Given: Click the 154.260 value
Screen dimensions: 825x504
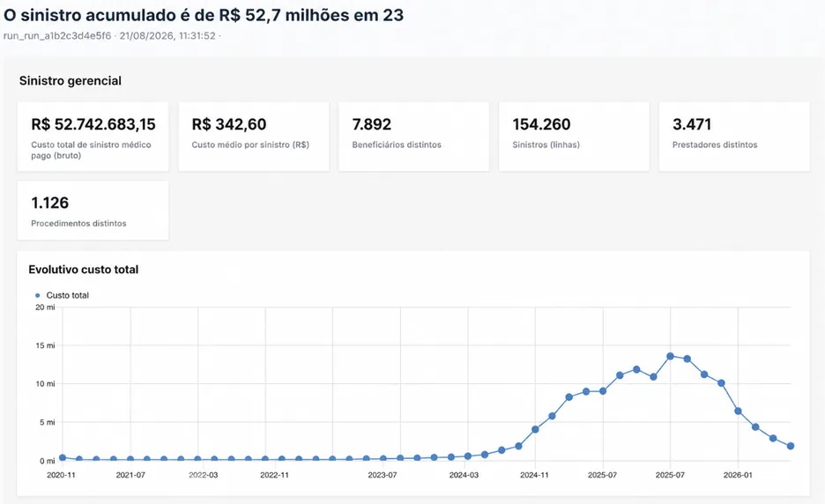Looking at the screenshot, I should click(541, 124).
